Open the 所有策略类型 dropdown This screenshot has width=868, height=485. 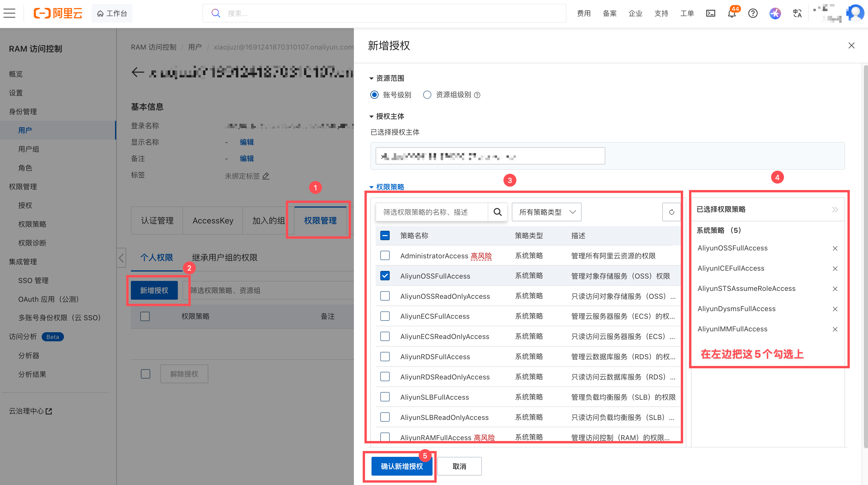[546, 212]
